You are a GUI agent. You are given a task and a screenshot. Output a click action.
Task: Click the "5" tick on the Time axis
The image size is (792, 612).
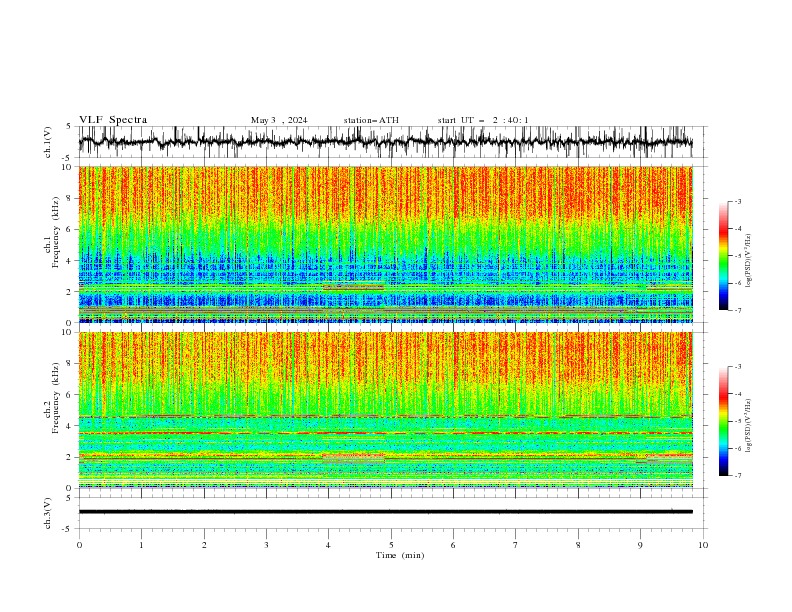pyautogui.click(x=391, y=545)
